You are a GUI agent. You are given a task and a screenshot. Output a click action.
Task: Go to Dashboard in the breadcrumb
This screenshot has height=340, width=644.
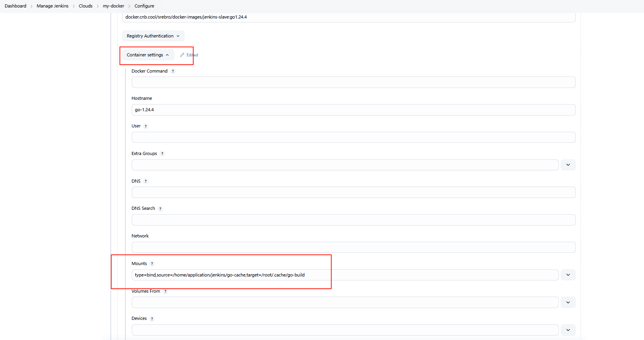click(15, 6)
